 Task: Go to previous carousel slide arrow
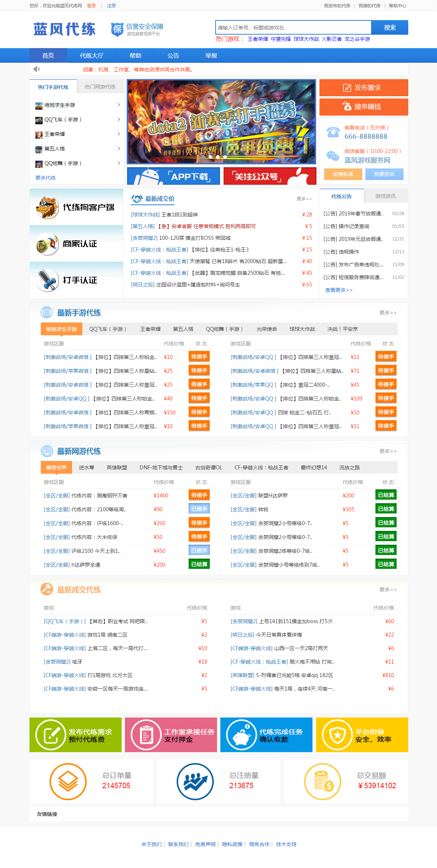[x=139, y=122]
